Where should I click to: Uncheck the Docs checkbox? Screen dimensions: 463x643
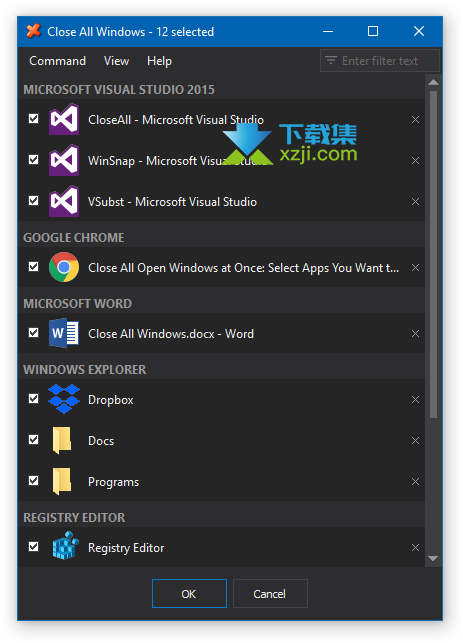(x=34, y=440)
